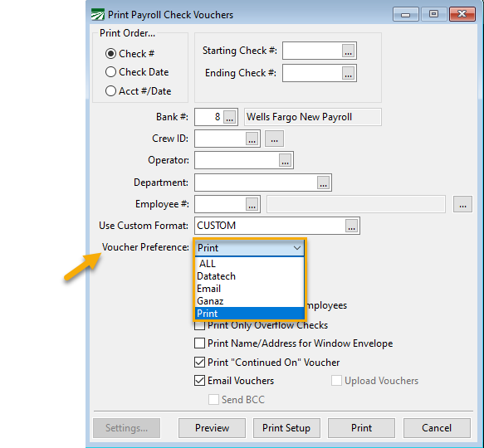Collapse the Voucher Preference dropdown
The image size is (484, 448).
[297, 248]
